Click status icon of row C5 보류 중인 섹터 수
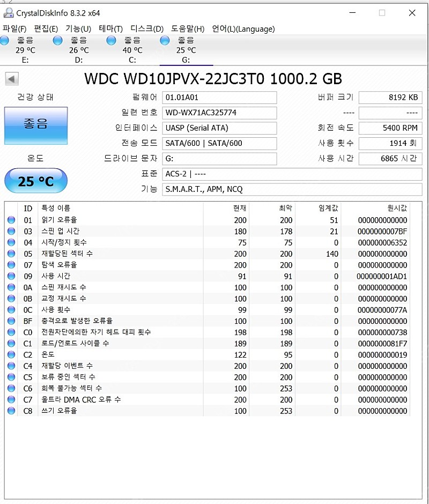Image resolution: width=429 pixels, height=504 pixels. 11,377
